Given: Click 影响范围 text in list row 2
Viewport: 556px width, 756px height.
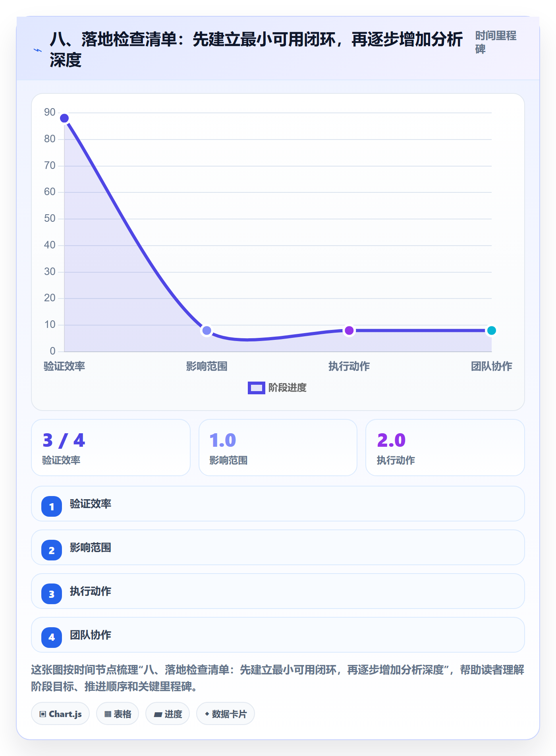Looking at the screenshot, I should coord(91,547).
